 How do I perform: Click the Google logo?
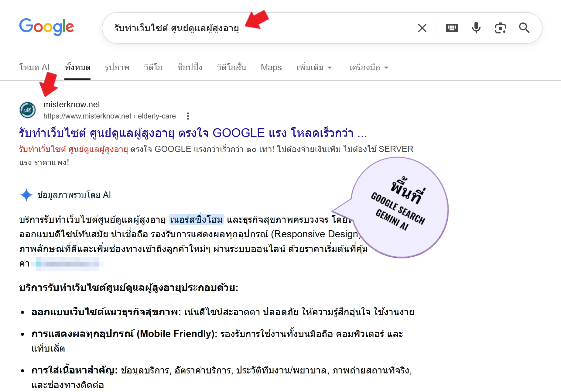click(46, 27)
